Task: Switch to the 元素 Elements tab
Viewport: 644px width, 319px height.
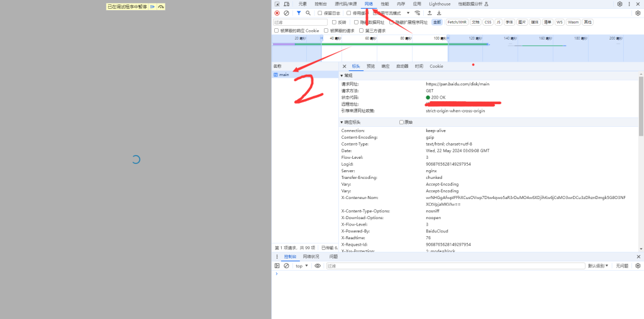Action: (x=303, y=4)
